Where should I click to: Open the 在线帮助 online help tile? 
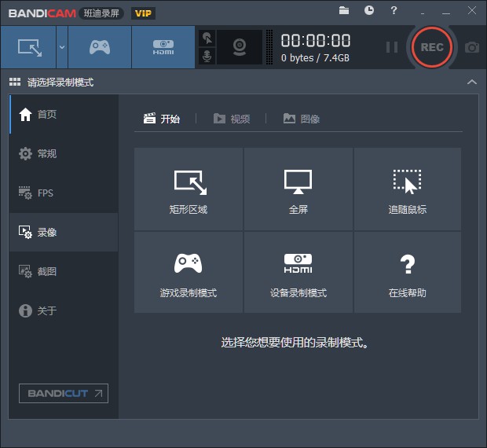tap(408, 272)
